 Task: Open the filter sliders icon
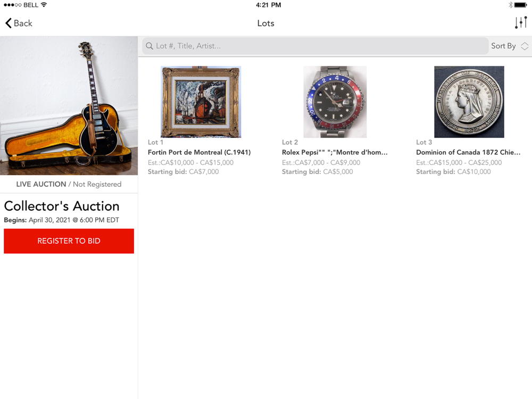pyautogui.click(x=520, y=23)
